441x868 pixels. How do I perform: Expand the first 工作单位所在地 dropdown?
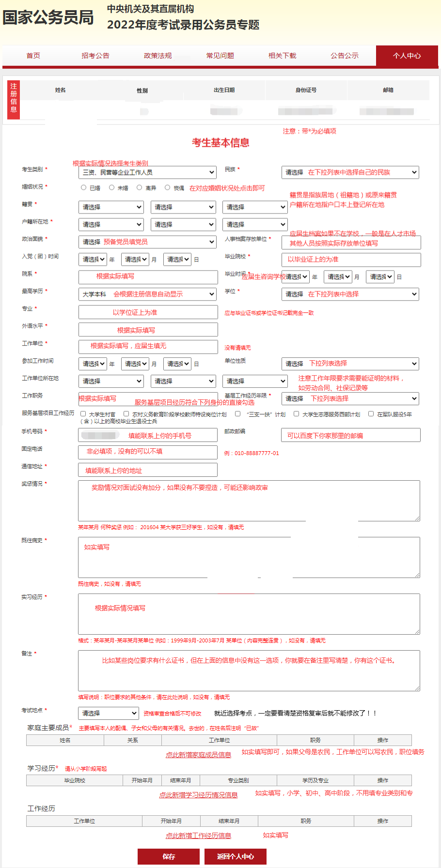[x=111, y=381]
